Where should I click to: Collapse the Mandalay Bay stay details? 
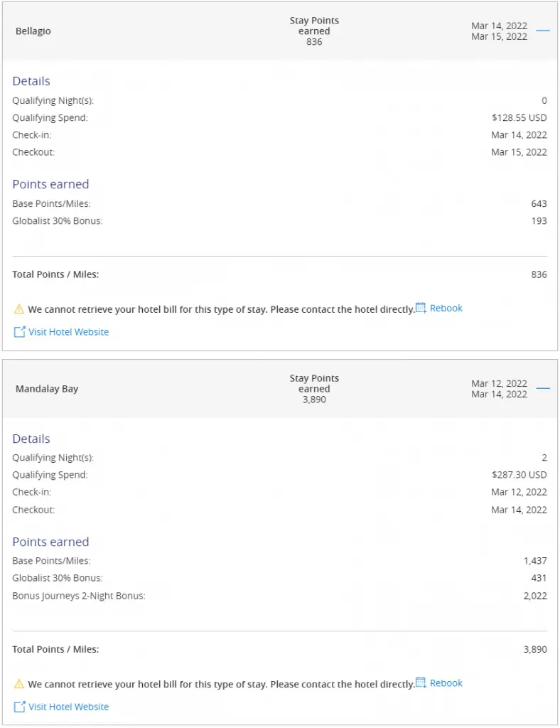(x=543, y=389)
